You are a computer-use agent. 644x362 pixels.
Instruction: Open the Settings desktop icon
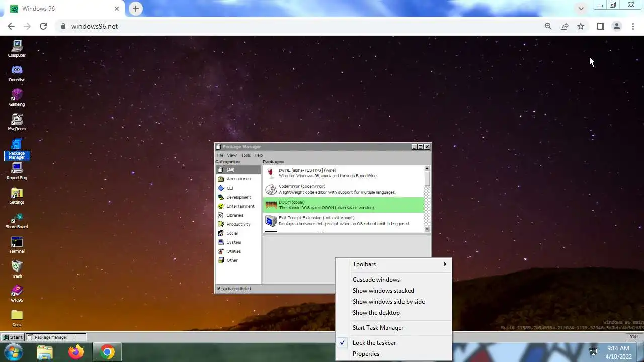(17, 196)
